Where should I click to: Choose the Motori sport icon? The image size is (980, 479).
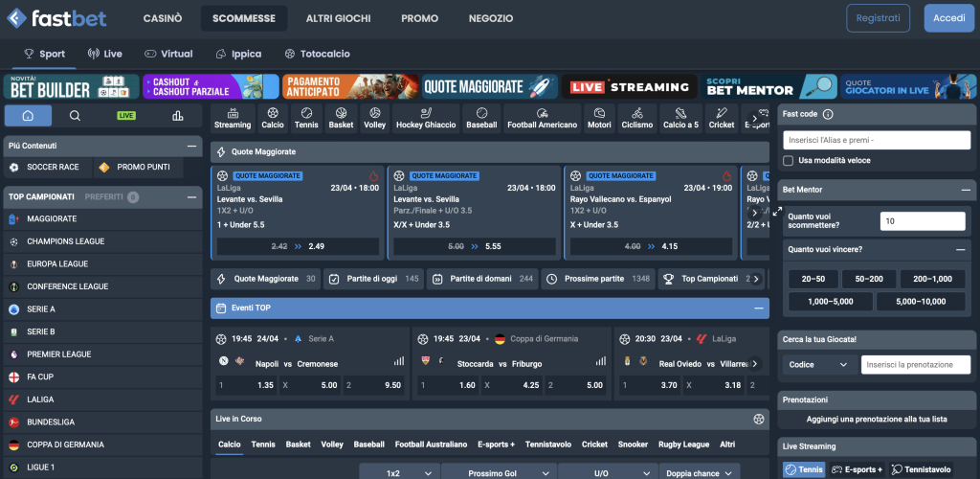(599, 119)
